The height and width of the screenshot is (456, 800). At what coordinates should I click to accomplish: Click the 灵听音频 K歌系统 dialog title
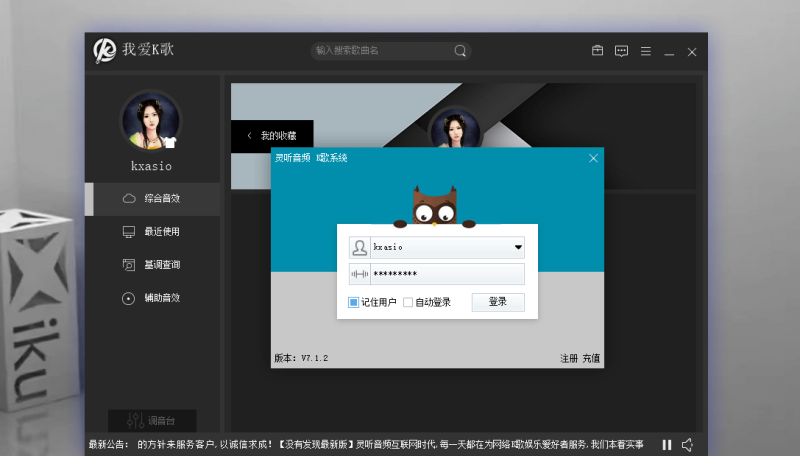311,158
